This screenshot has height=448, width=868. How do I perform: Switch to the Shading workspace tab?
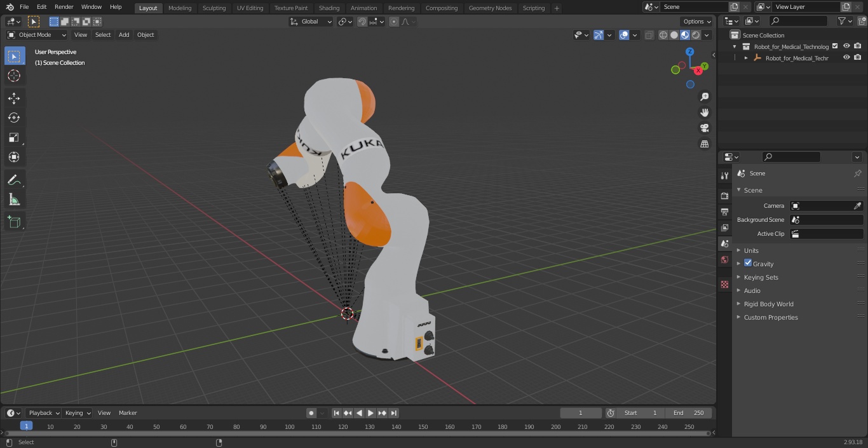329,8
